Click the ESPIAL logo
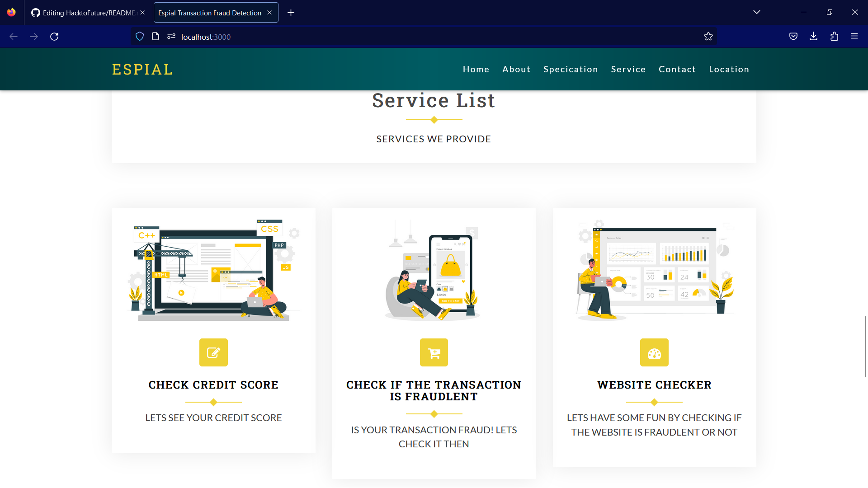The height and width of the screenshot is (488, 868). (142, 69)
